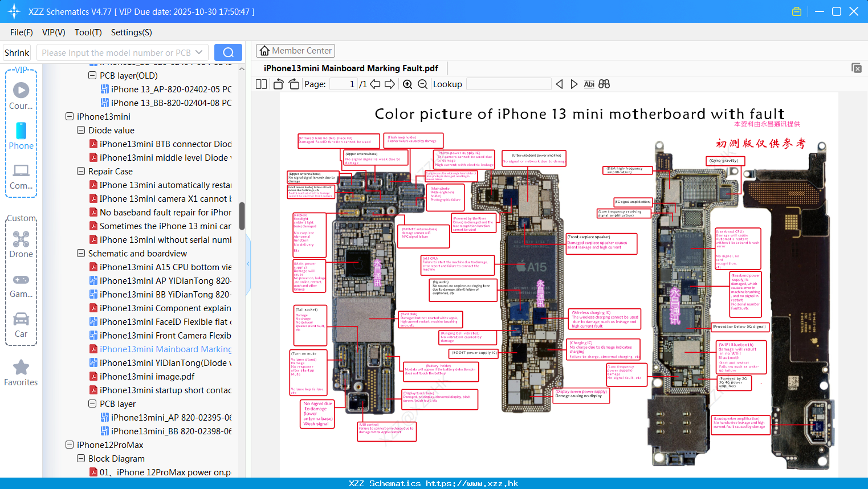
Task: Select the Car category icon
Action: (x=21, y=319)
